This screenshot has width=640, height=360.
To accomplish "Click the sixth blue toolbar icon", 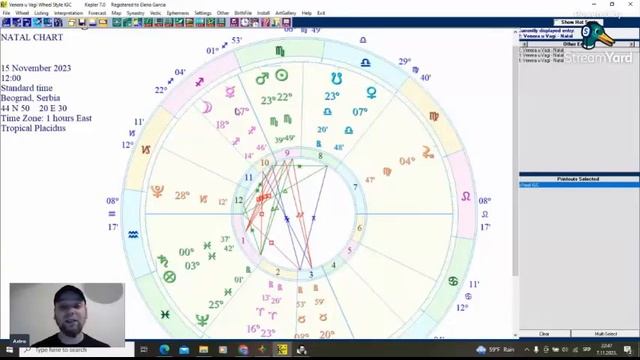I will click(x=58, y=22).
